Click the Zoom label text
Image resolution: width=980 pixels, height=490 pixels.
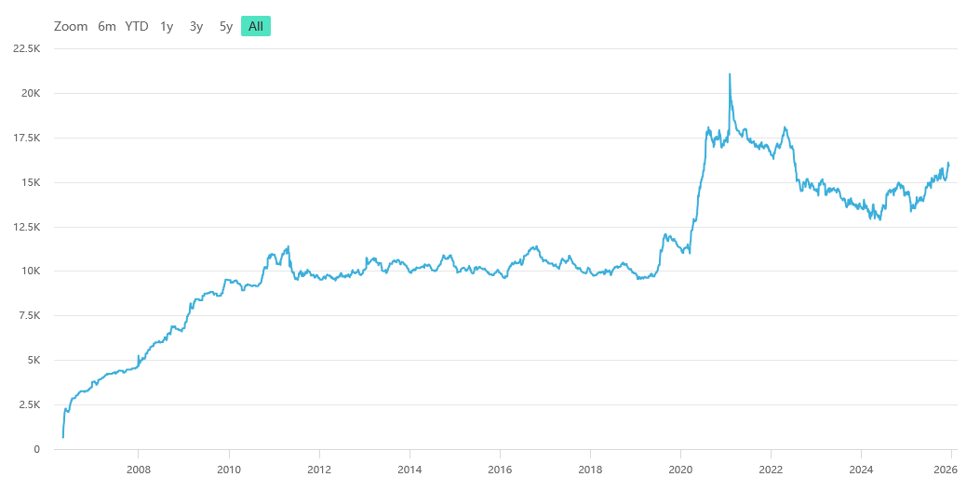[71, 26]
